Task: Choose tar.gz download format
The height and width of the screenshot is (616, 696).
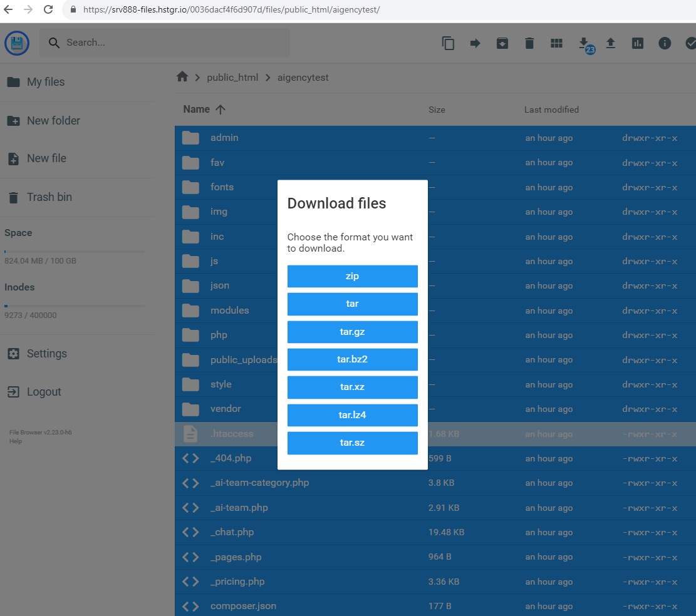Action: click(352, 332)
